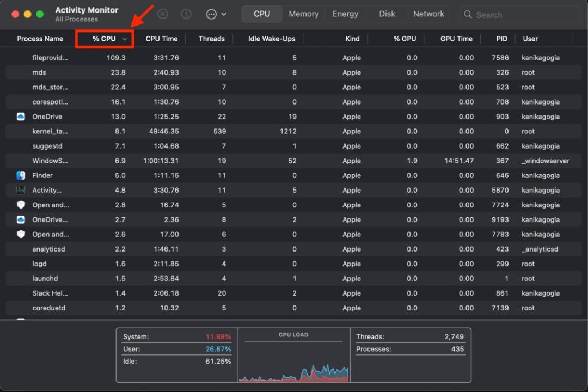Open the Network tab
Image resolution: width=588 pixels, height=392 pixels.
click(x=428, y=14)
